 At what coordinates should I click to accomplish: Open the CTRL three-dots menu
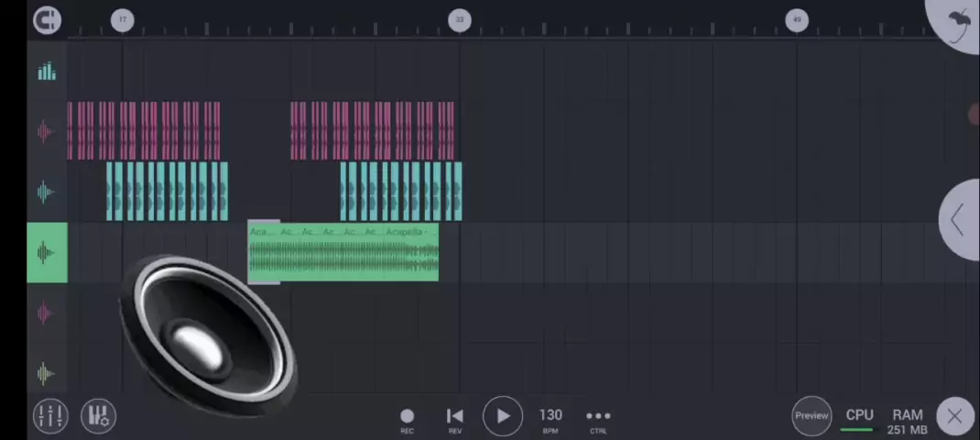(x=598, y=420)
